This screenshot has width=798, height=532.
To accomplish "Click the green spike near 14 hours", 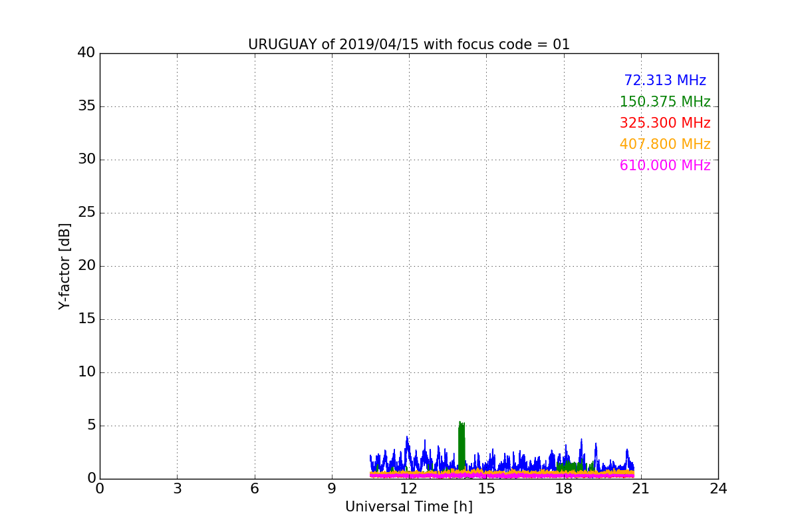I will coord(462,446).
